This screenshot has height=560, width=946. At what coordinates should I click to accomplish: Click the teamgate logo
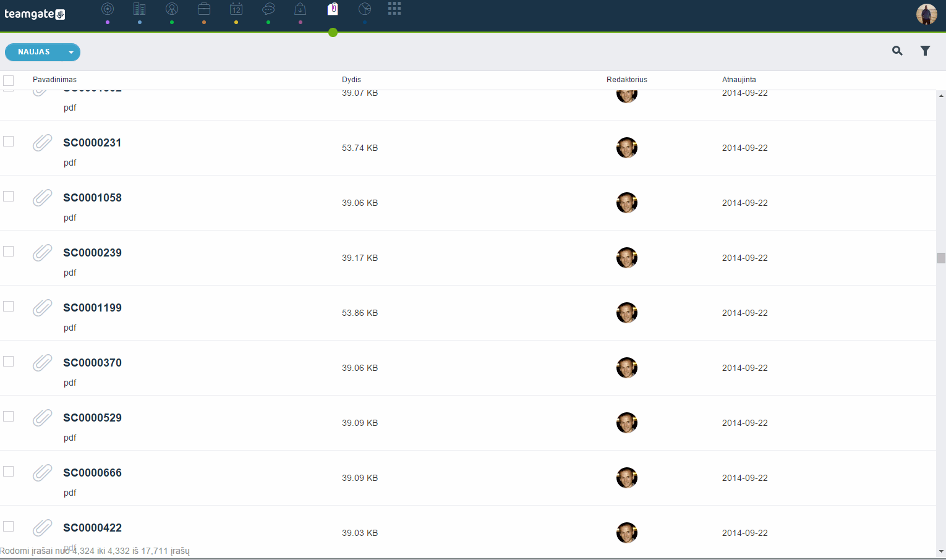pyautogui.click(x=35, y=14)
